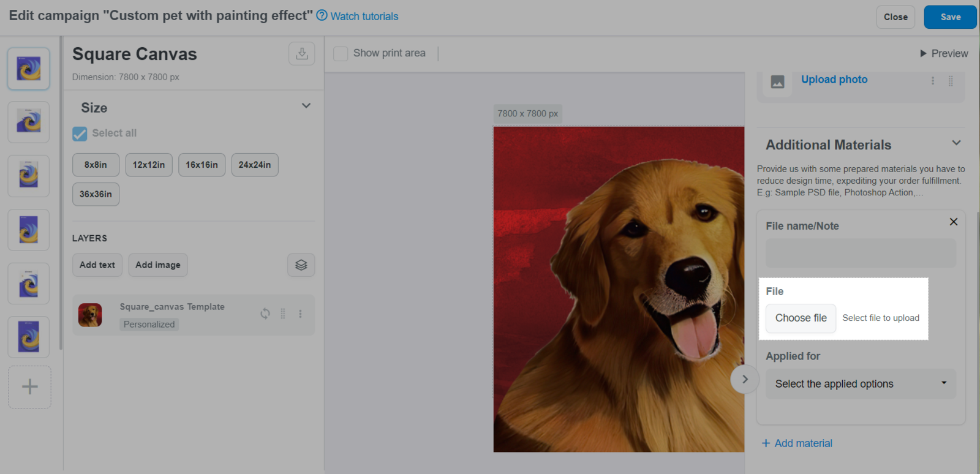Click the Choose file button
The width and height of the screenshot is (980, 474).
pyautogui.click(x=801, y=318)
